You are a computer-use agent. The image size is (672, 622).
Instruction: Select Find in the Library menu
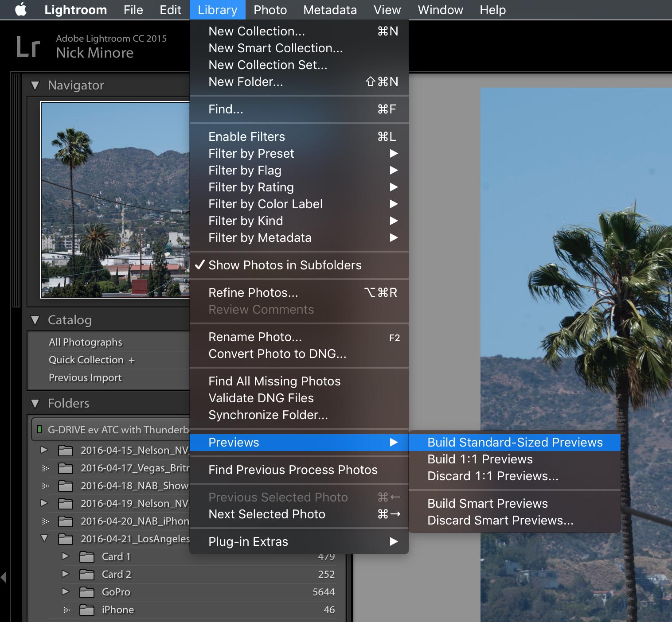pyautogui.click(x=299, y=109)
